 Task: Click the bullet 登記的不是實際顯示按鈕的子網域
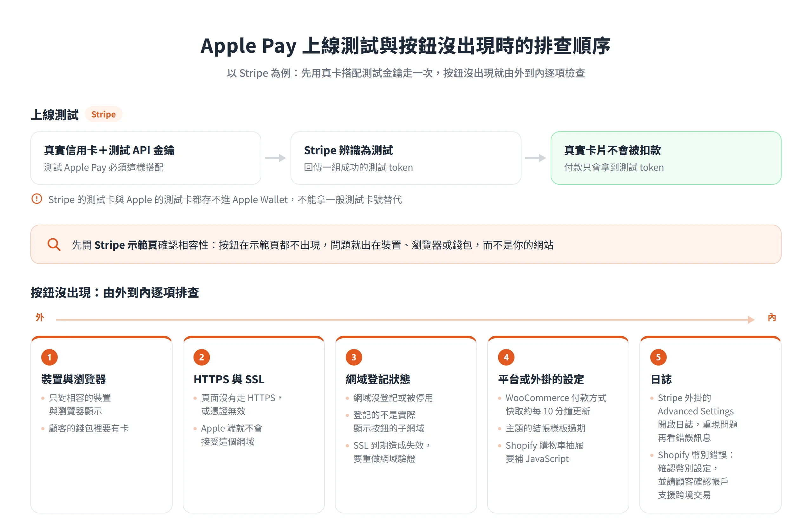coord(389,422)
